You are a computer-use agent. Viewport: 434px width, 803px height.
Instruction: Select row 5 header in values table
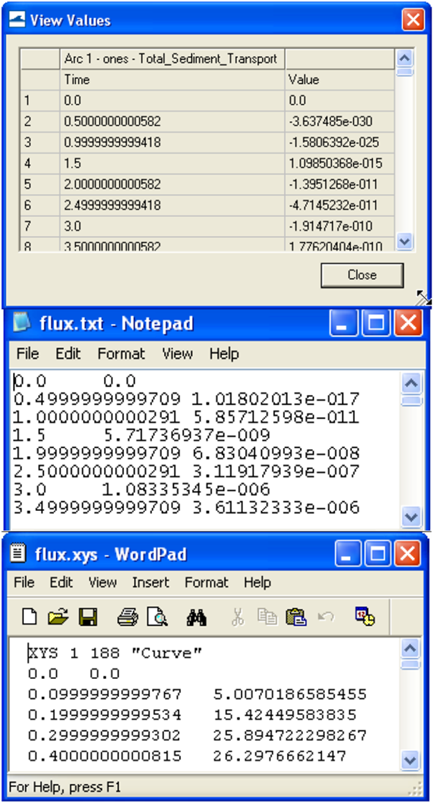[x=40, y=184]
